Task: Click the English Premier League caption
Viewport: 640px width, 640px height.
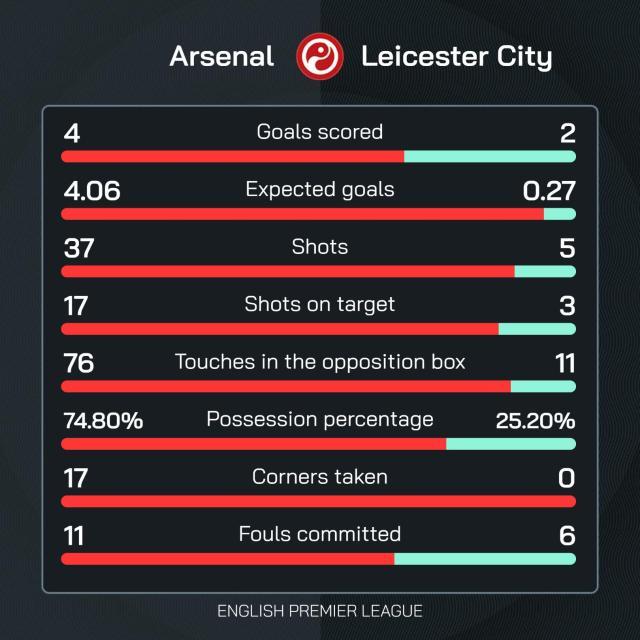Action: tap(320, 610)
